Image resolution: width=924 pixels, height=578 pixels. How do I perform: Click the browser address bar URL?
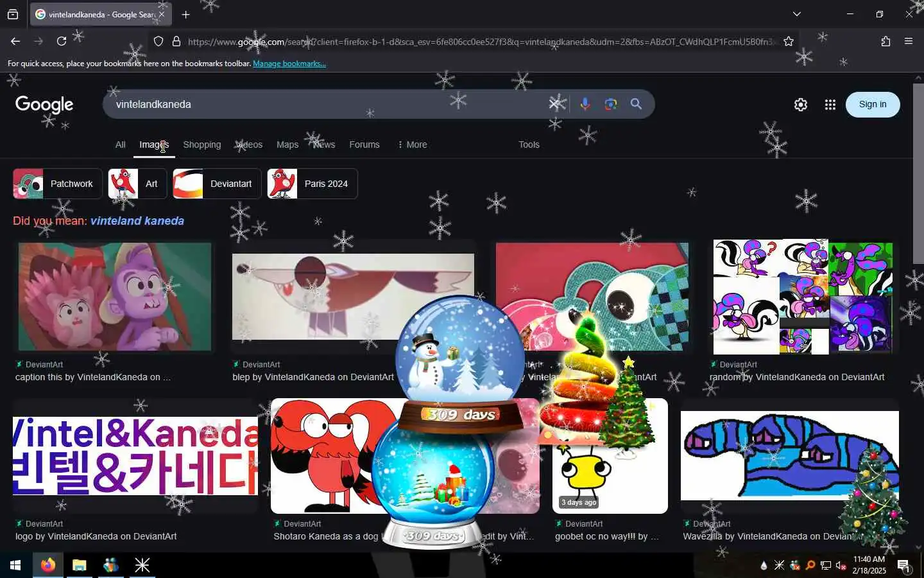point(481,42)
